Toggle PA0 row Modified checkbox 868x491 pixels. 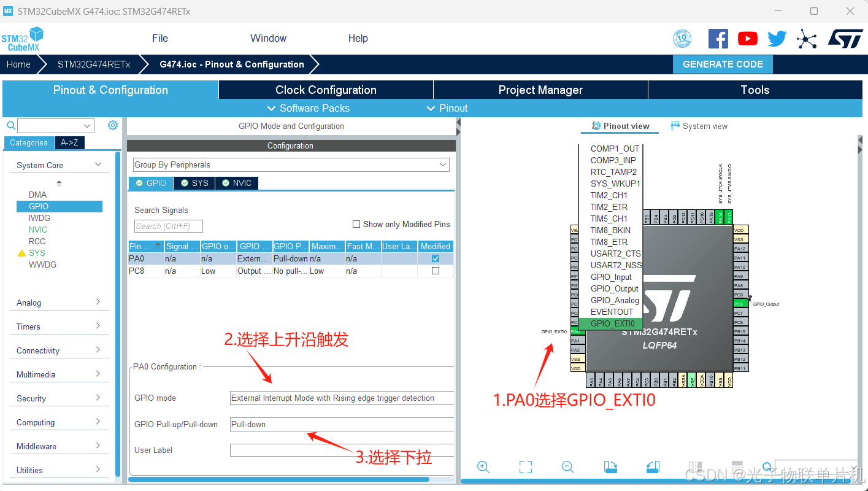point(436,258)
